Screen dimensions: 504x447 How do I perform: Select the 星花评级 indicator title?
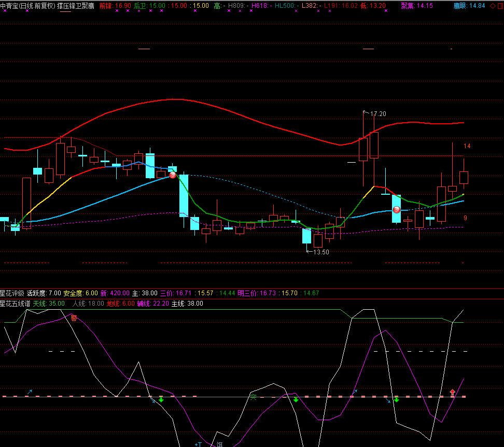pos(12,293)
